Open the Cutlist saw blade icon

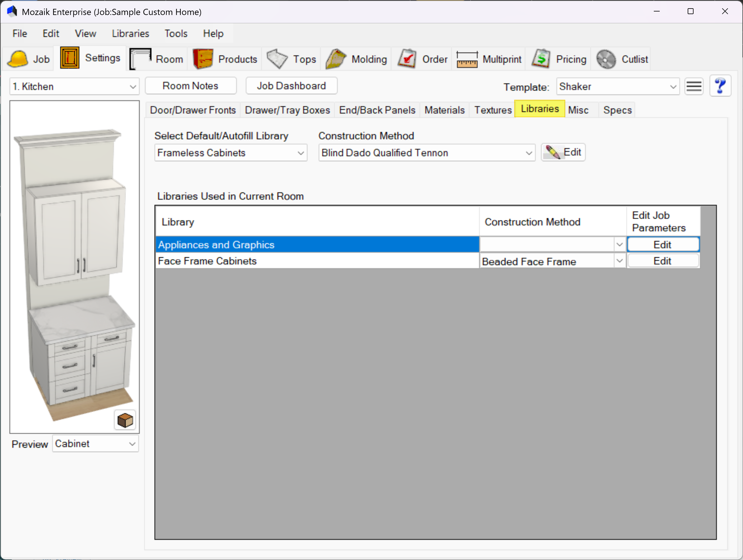click(x=606, y=59)
